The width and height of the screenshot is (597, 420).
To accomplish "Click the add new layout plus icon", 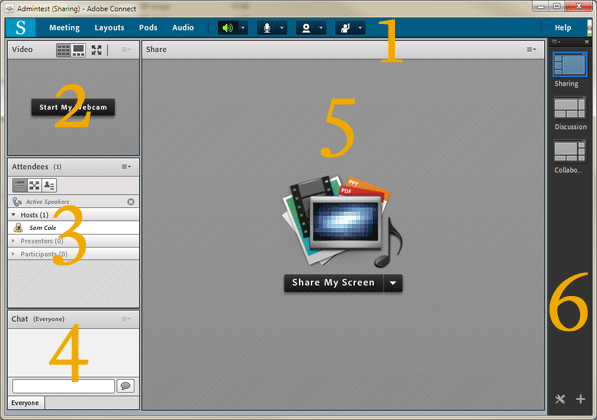I will (x=581, y=399).
